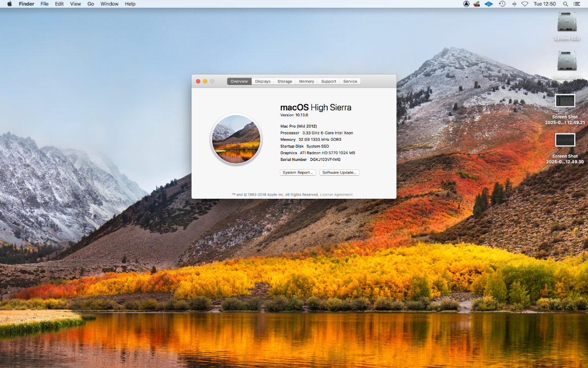Image resolution: width=588 pixels, height=368 pixels.
Task: Open the Memory tab
Action: pyautogui.click(x=307, y=81)
